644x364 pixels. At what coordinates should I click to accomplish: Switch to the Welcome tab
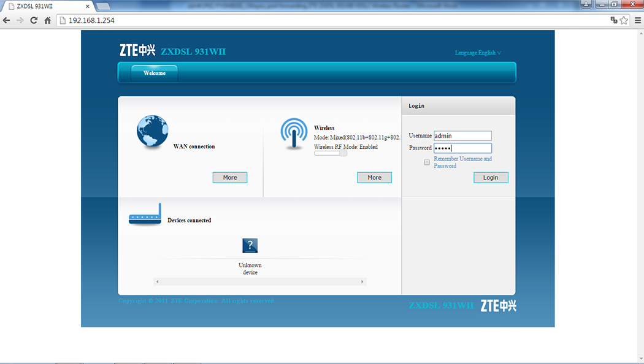click(155, 73)
